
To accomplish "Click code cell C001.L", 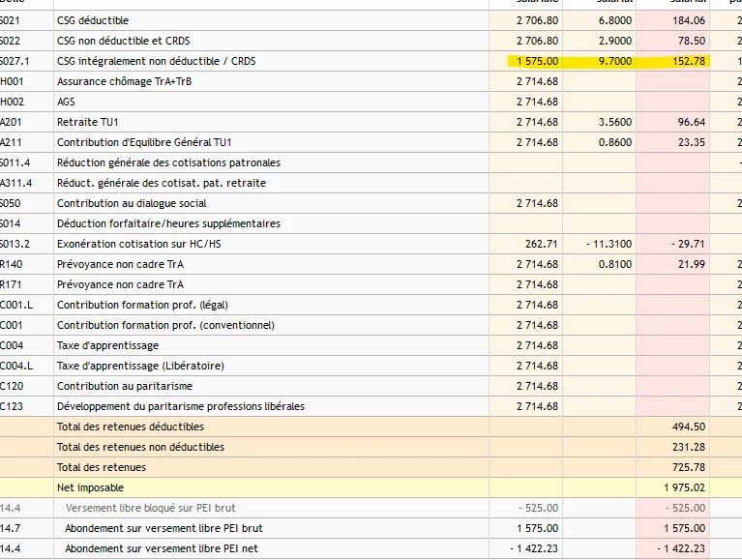I will point(16,305).
